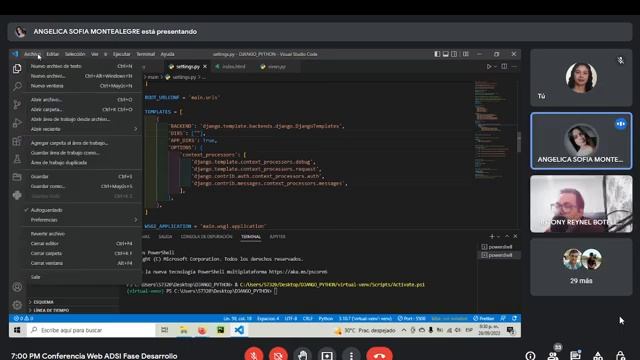This screenshot has width=640, height=360.
Task: Open Run and Debug icon in activity bar
Action: (17, 122)
